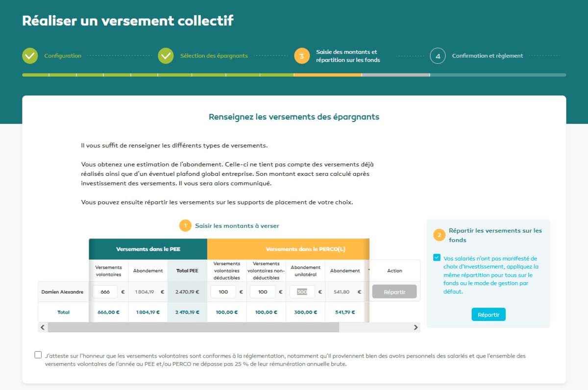
Task: Check the J'atteste sur l'honneur checkbox
Action: tap(38, 355)
